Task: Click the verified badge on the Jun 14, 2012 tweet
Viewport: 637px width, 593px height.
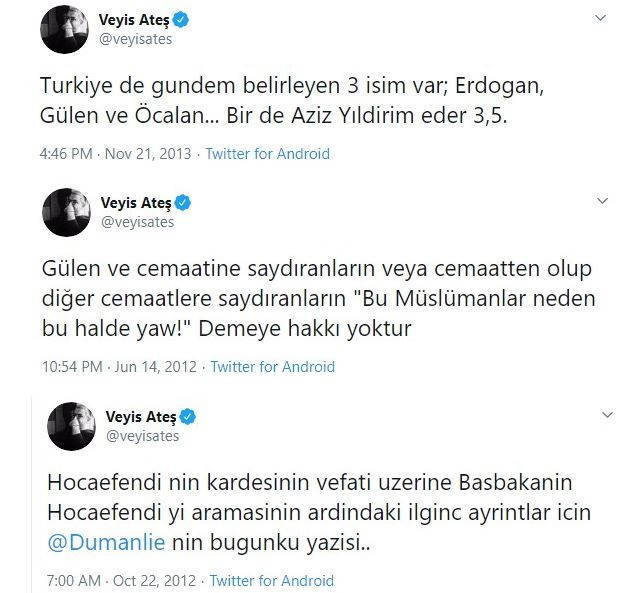Action: point(183,202)
